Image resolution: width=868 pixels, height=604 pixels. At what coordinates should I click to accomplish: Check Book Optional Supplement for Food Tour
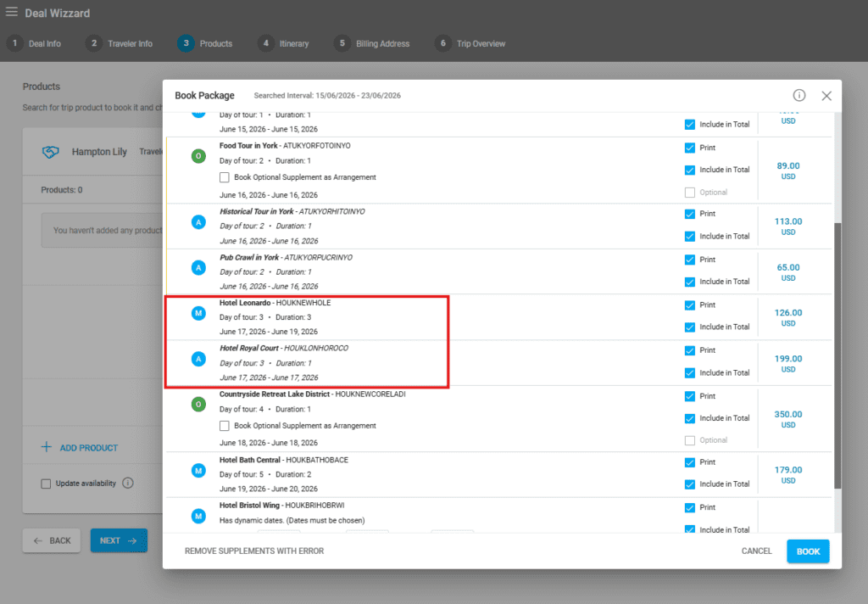(x=225, y=177)
